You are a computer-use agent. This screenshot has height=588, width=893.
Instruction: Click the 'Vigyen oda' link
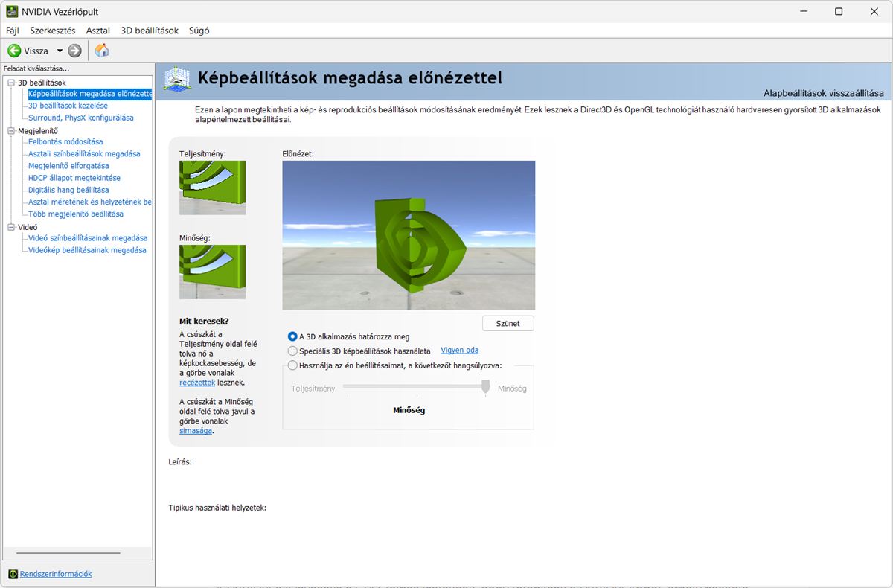click(x=459, y=350)
